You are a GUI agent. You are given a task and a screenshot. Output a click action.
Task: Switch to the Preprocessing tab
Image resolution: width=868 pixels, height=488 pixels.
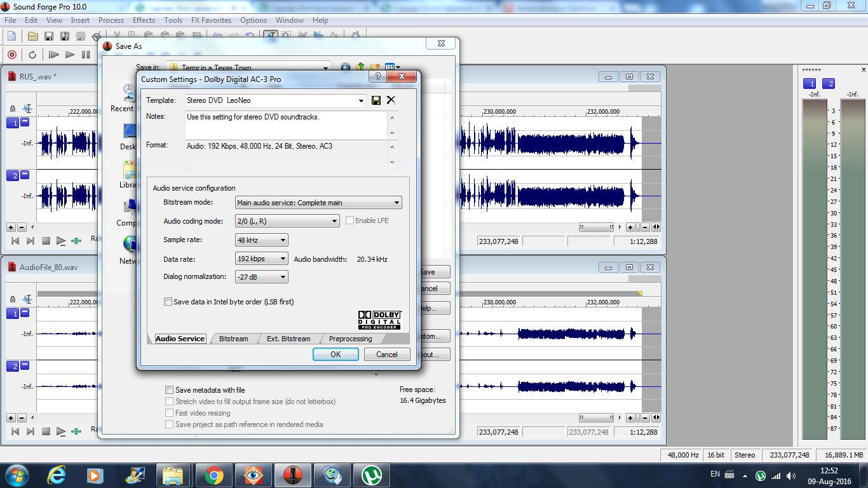click(x=350, y=339)
